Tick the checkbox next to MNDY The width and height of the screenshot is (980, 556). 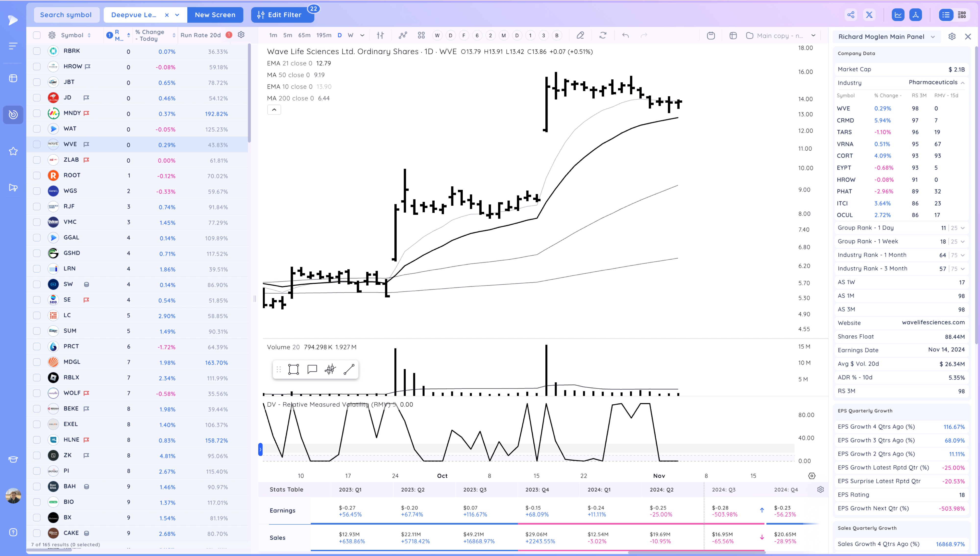37,113
